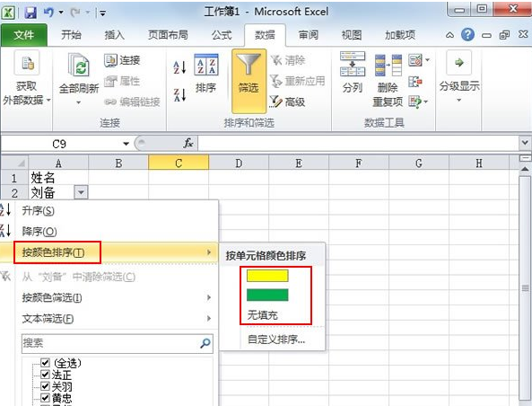Toggle the 关羽 checkbox
The image size is (532, 406).
coord(45,386)
